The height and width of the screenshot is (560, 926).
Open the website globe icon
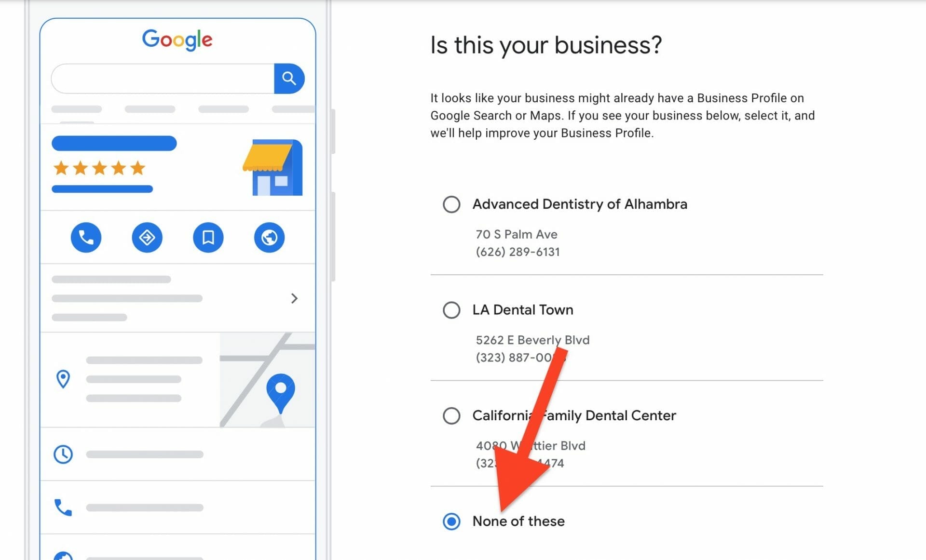coord(269,237)
